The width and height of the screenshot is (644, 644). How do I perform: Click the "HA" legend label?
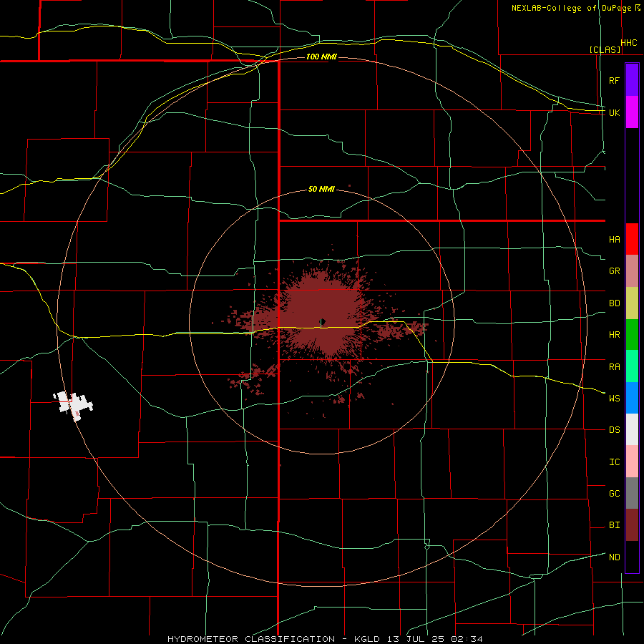tap(614, 240)
